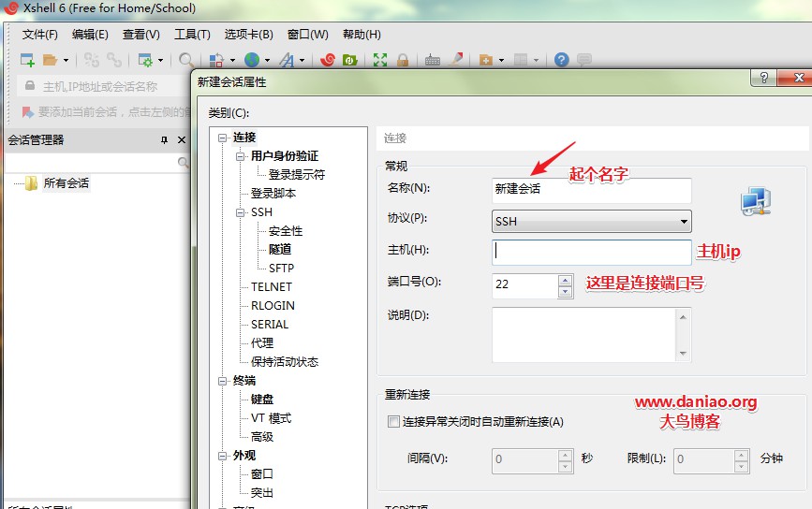
Task: Open the 文件(F) menu
Action: click(x=39, y=35)
